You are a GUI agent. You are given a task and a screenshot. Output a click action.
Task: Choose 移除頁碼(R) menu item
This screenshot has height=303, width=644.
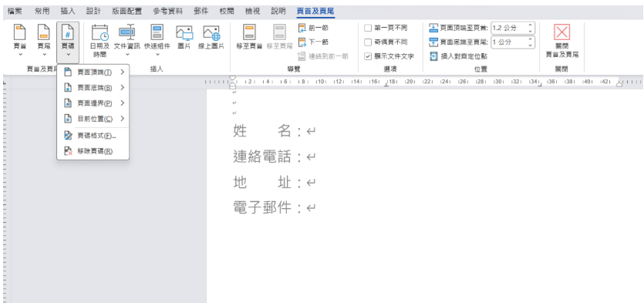point(93,151)
